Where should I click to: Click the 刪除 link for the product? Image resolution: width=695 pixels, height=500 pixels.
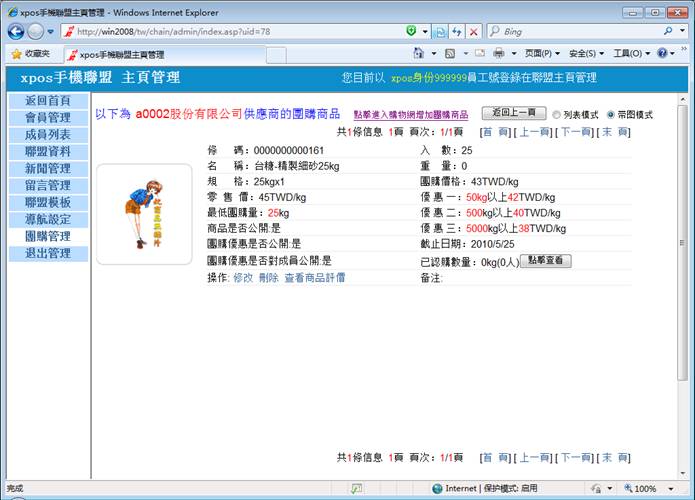click(x=268, y=277)
